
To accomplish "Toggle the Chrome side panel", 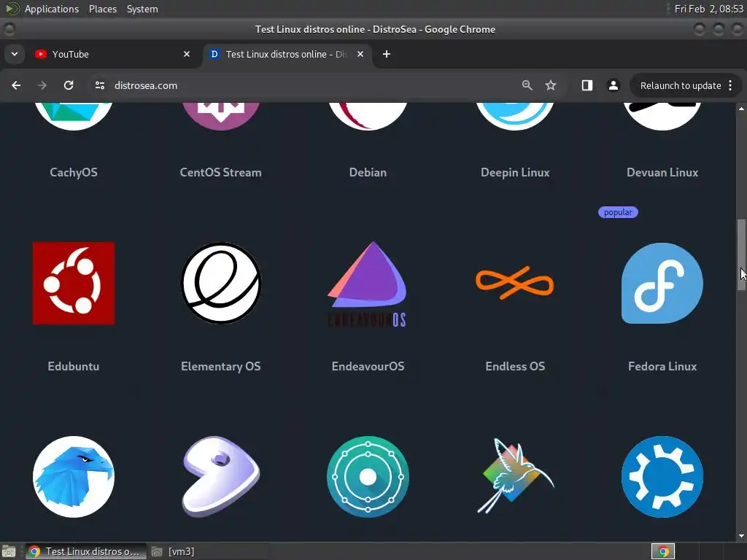I will 587,85.
